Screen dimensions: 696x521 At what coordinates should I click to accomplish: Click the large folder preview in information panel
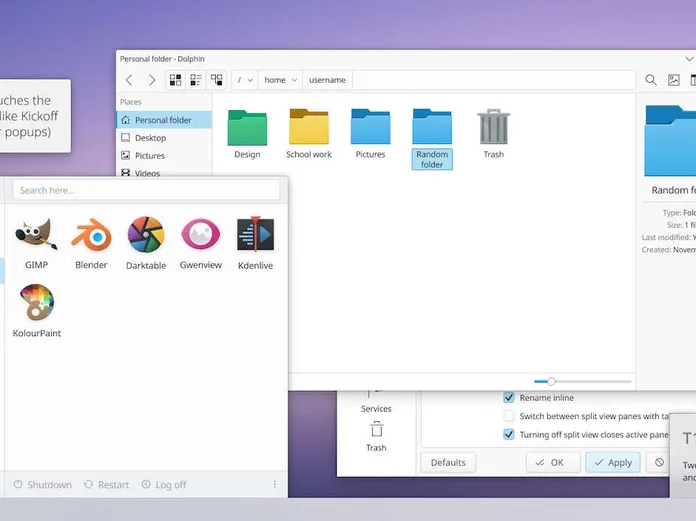click(x=670, y=141)
